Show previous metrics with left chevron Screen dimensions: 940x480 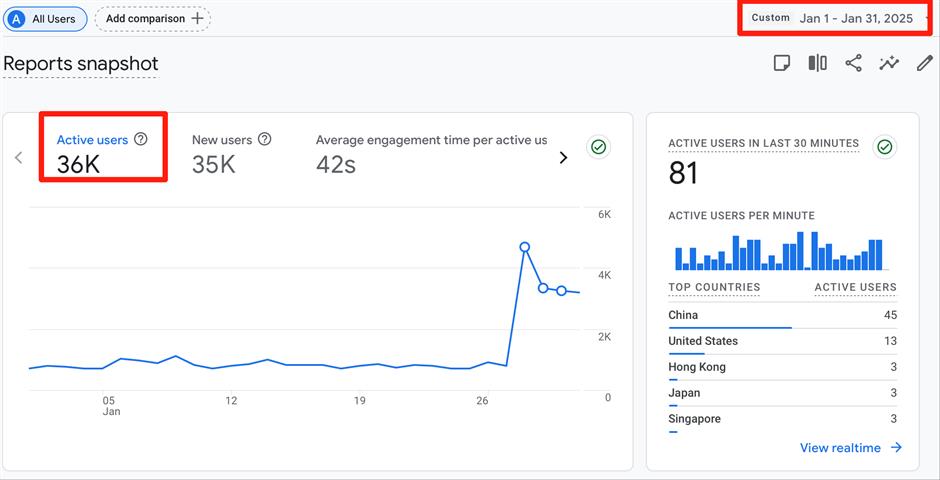click(18, 157)
